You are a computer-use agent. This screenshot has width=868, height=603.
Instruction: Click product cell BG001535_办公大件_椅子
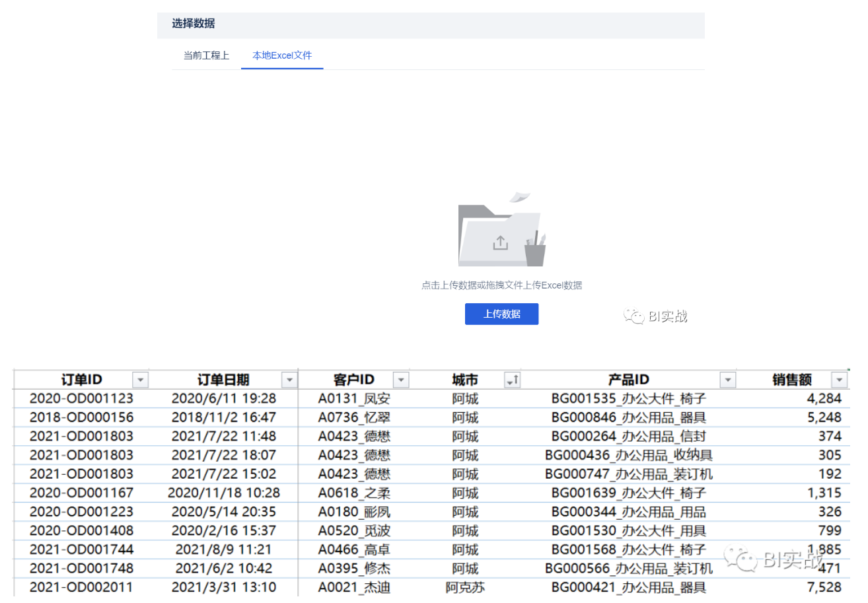(x=629, y=398)
